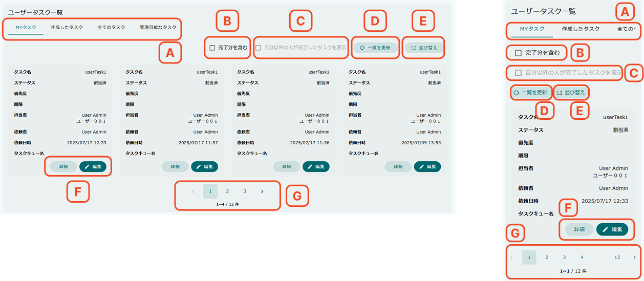Click 編集 on the narrow-layout task card

[x=612, y=229]
